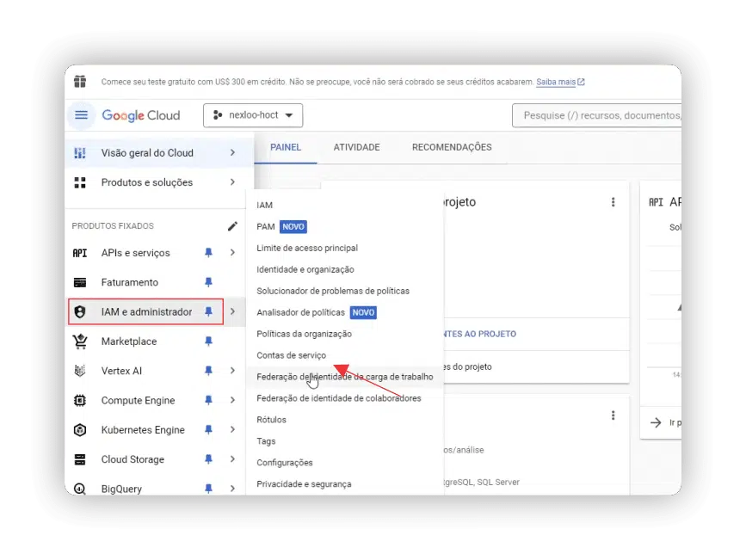746x560 pixels.
Task: Click the Produtos e soluções grid icon
Action: (80, 182)
